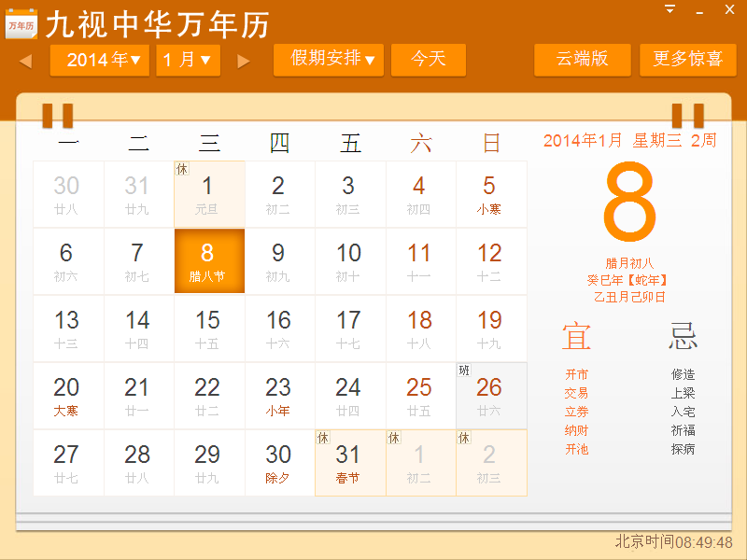The image size is (747, 560).
Task: Click the 万年历 app logo icon
Action: point(21,24)
